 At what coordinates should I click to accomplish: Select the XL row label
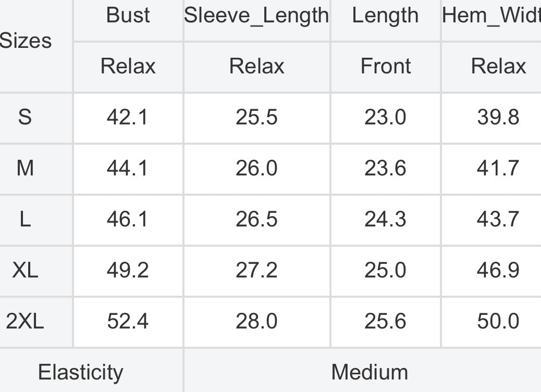click(x=25, y=270)
